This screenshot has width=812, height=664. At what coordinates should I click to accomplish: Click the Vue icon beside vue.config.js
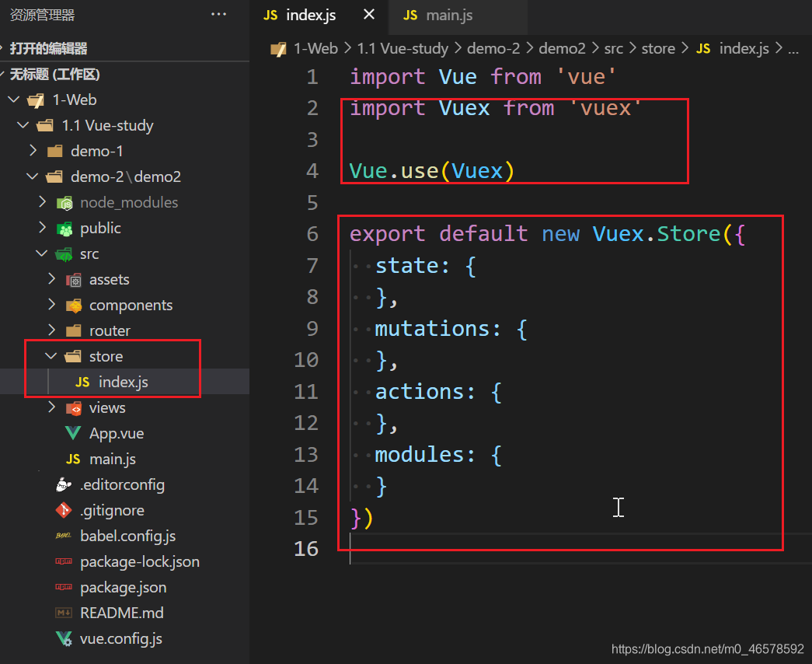point(64,638)
